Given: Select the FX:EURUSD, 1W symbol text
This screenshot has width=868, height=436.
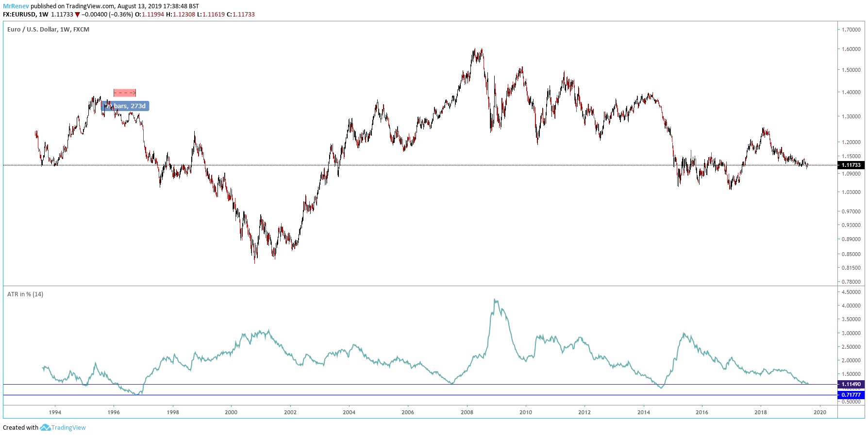Looking at the screenshot, I should 26,15.
